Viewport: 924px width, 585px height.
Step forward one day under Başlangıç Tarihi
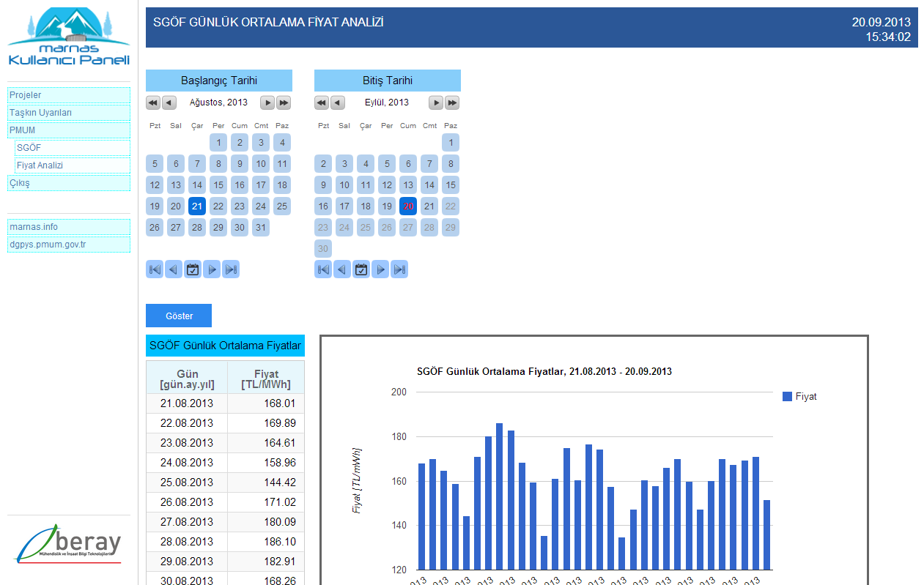[x=212, y=269]
